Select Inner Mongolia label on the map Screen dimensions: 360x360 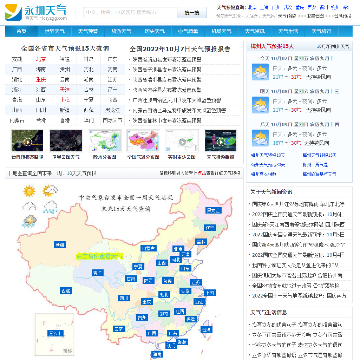[x=148, y=248]
